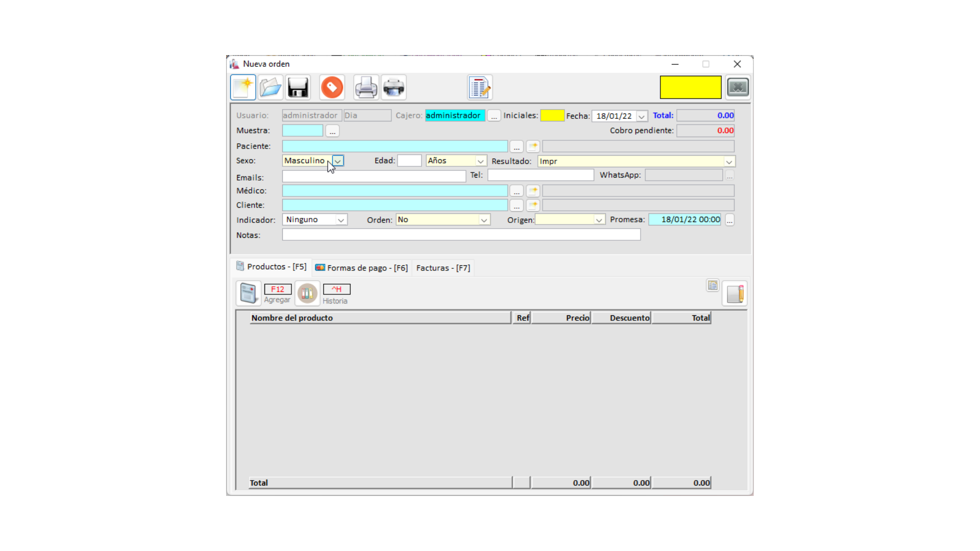Viewport: 980px width, 551px height.
Task: Click the orange price tag icon
Action: [x=332, y=87]
